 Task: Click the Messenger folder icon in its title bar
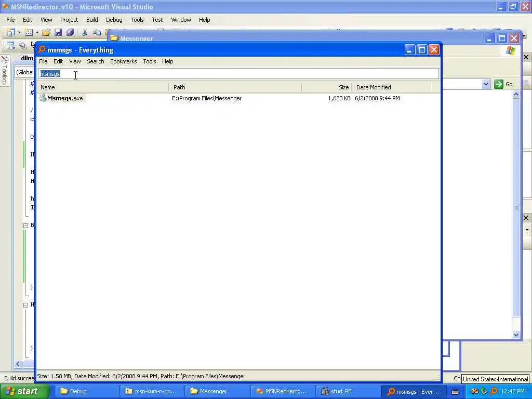(114, 38)
